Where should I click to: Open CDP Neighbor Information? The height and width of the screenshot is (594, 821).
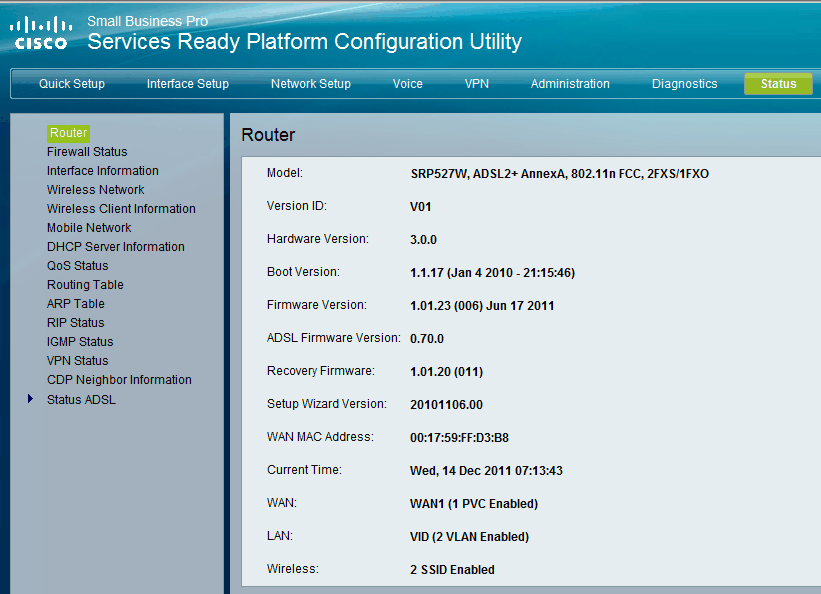click(x=119, y=380)
